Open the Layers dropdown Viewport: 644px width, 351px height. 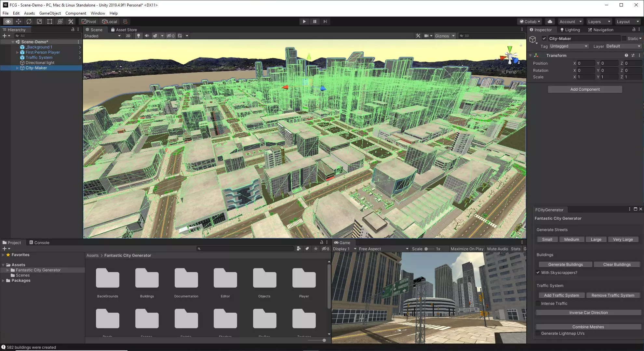tap(599, 21)
